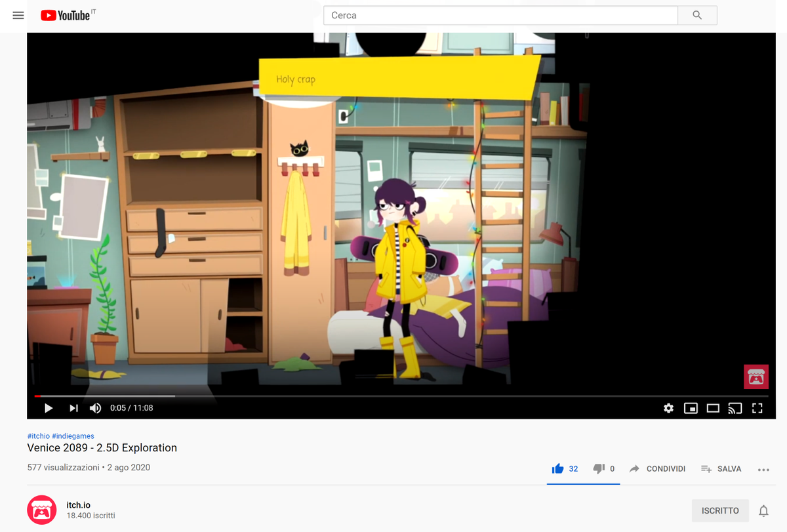The image size is (787, 532).
Task: Open the #indiegames hashtag
Action: point(73,436)
